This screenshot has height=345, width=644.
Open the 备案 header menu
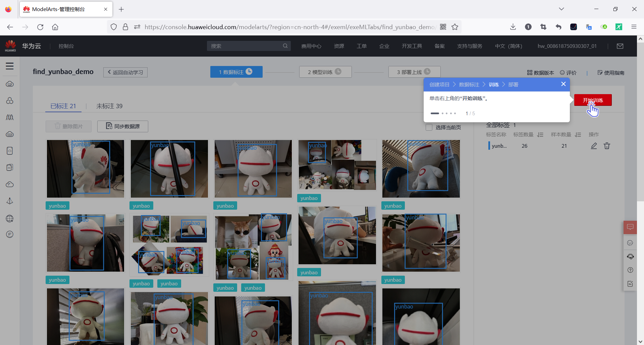[x=440, y=46]
